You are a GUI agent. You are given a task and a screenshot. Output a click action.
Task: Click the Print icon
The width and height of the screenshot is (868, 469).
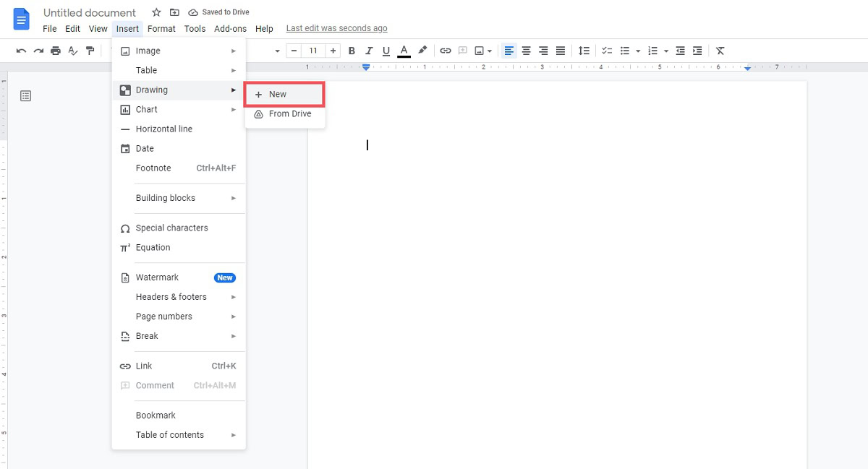[x=56, y=51]
